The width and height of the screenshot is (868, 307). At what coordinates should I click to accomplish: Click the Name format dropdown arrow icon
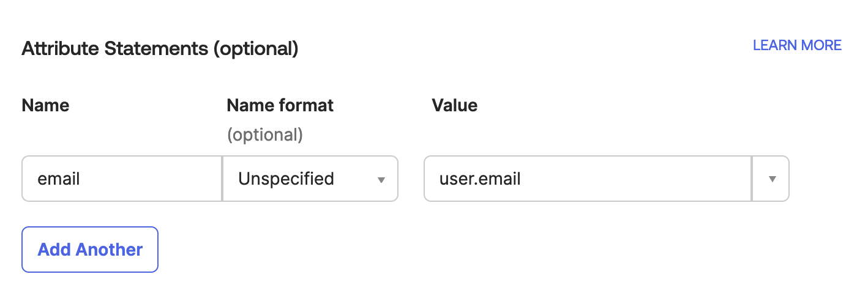pyautogui.click(x=381, y=179)
